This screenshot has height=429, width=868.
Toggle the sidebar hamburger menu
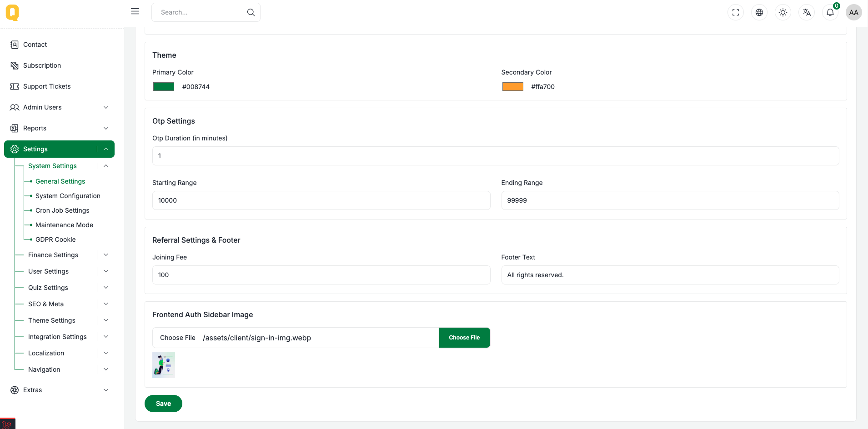(x=135, y=11)
